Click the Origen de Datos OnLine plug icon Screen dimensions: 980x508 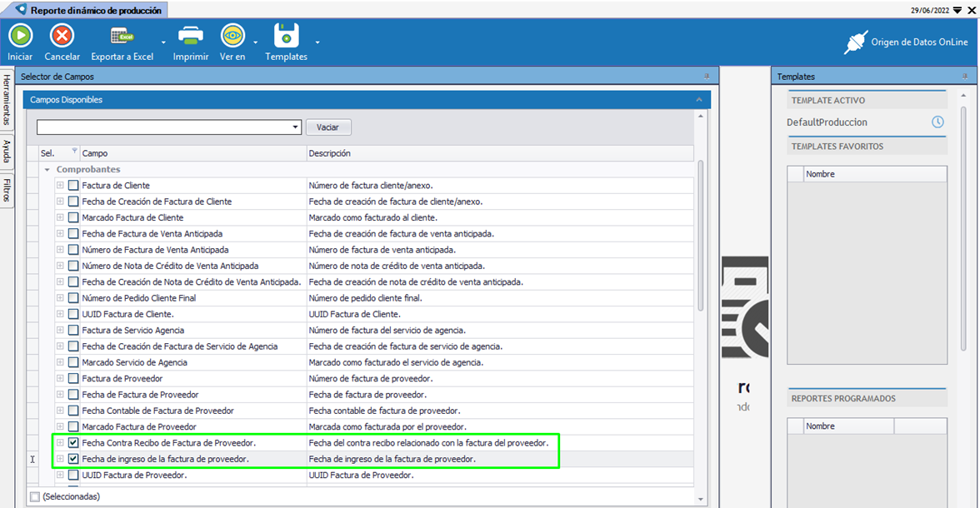[x=856, y=42]
